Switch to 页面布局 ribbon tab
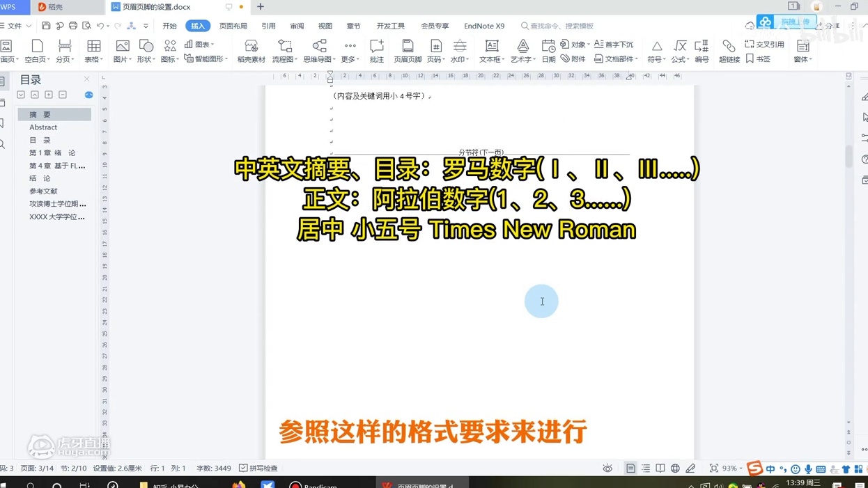This screenshot has width=868, height=488. tap(233, 26)
